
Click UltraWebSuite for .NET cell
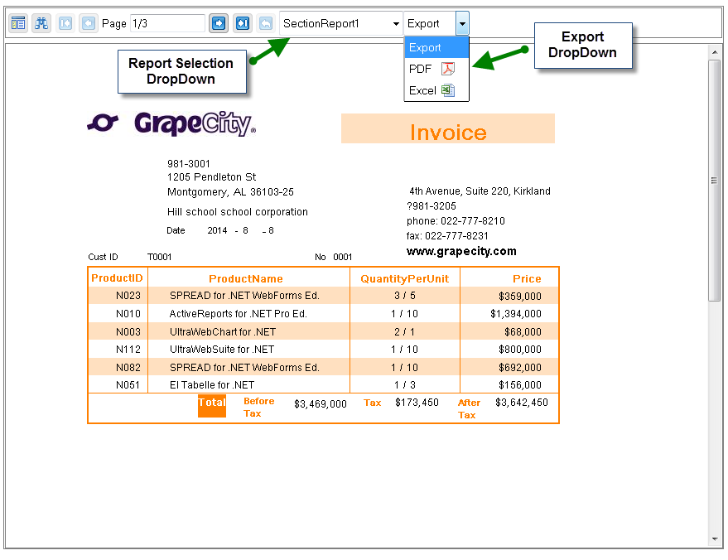pyautogui.click(x=222, y=350)
